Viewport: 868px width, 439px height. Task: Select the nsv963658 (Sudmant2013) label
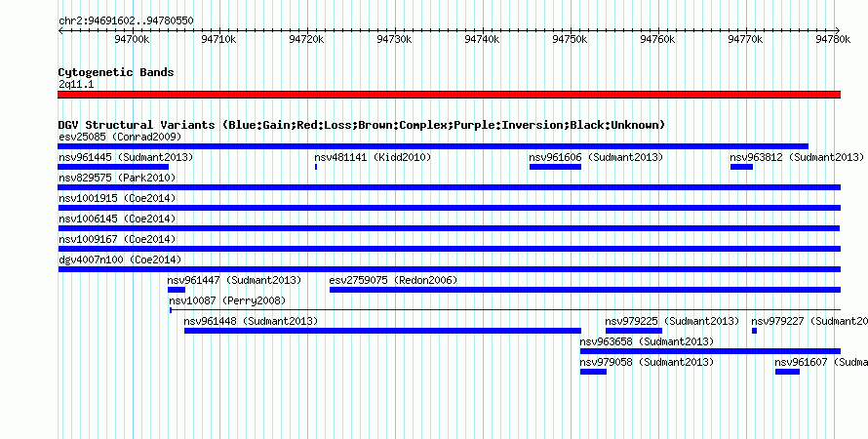(x=647, y=341)
